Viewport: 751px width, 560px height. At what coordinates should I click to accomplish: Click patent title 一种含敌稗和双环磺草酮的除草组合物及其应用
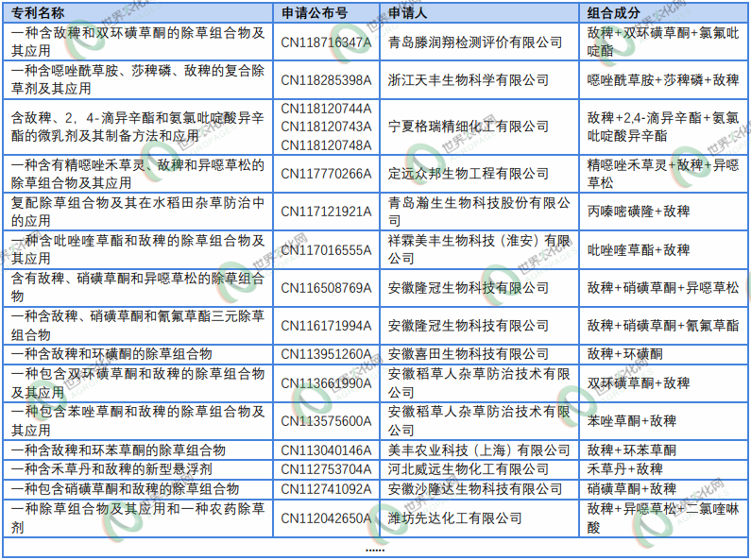point(138,42)
